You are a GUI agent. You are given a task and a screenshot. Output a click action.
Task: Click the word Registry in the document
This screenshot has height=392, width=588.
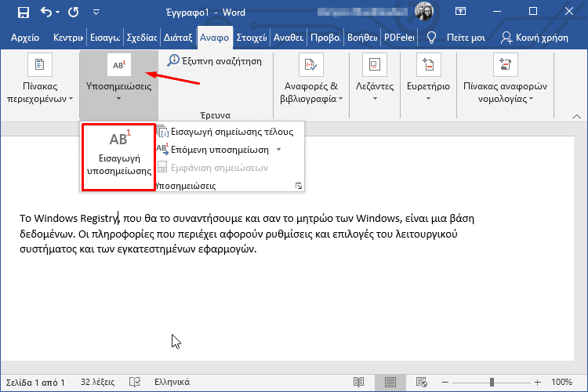pyautogui.click(x=99, y=219)
